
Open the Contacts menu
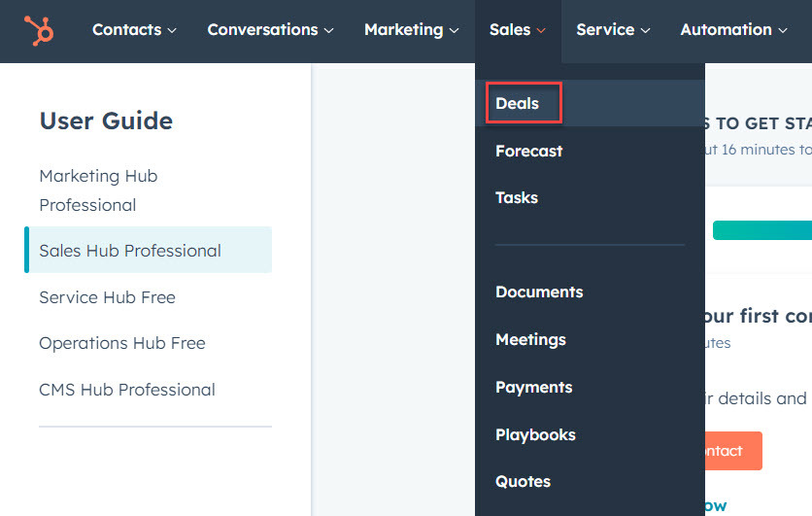point(134,30)
